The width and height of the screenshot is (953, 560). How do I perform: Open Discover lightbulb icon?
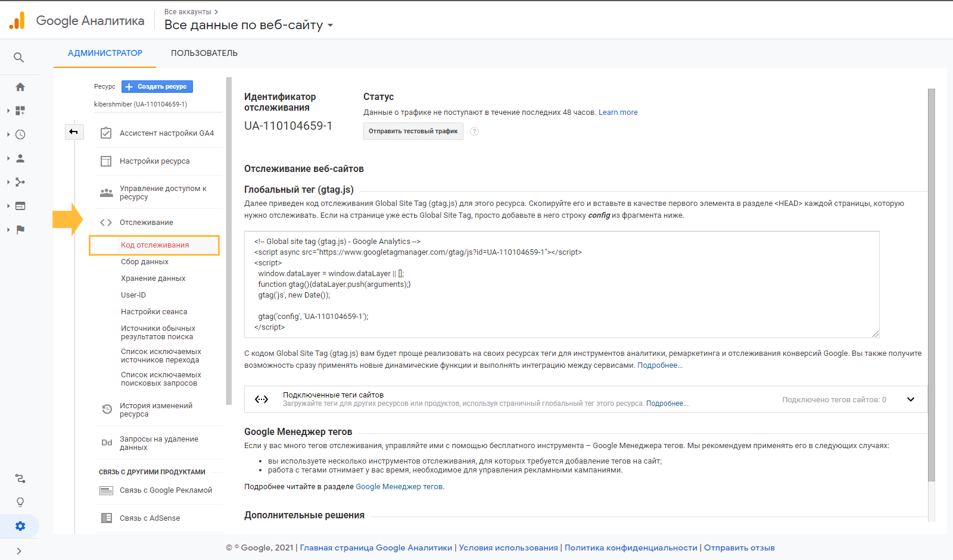pyautogui.click(x=20, y=502)
